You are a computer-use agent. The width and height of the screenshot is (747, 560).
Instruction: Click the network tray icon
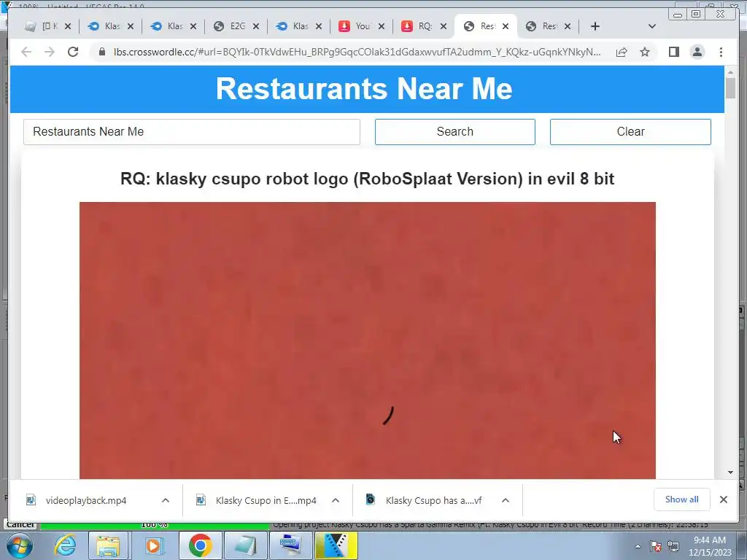[673, 547]
